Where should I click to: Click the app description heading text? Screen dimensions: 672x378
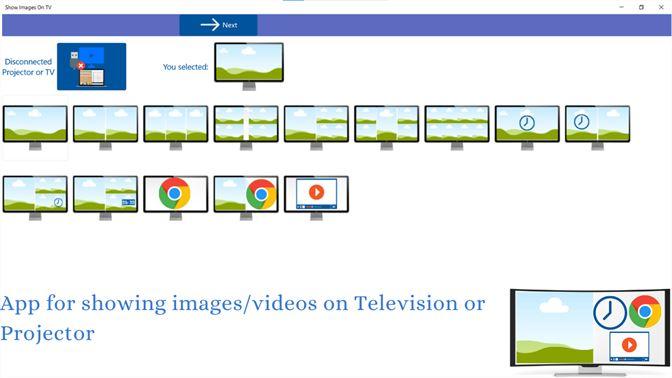click(243, 318)
